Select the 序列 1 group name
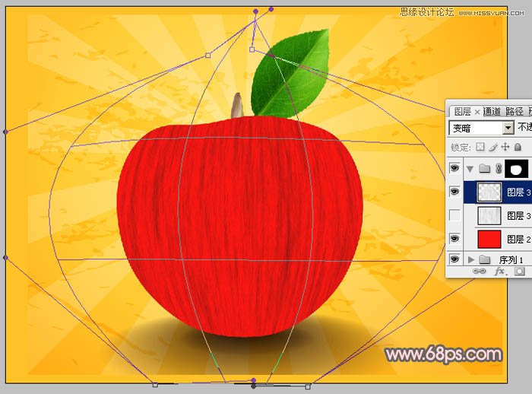Viewport: 532px width, 394px height. click(x=511, y=260)
